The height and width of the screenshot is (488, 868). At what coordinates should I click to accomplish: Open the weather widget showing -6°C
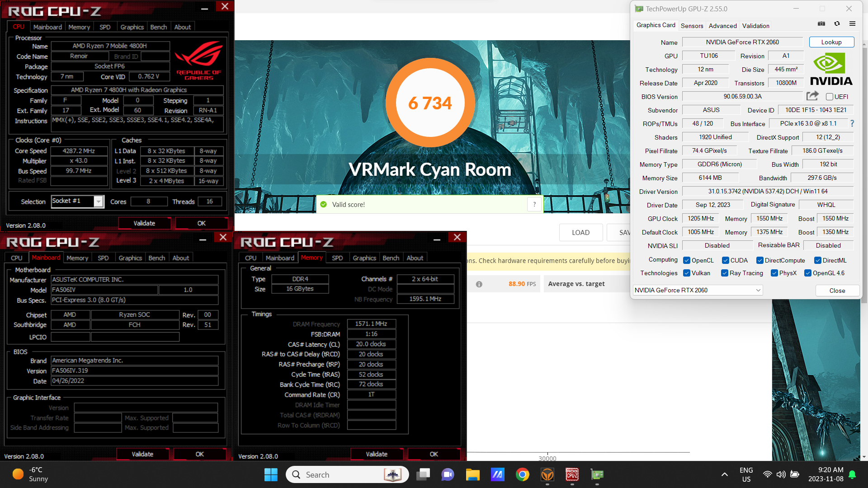(31, 474)
